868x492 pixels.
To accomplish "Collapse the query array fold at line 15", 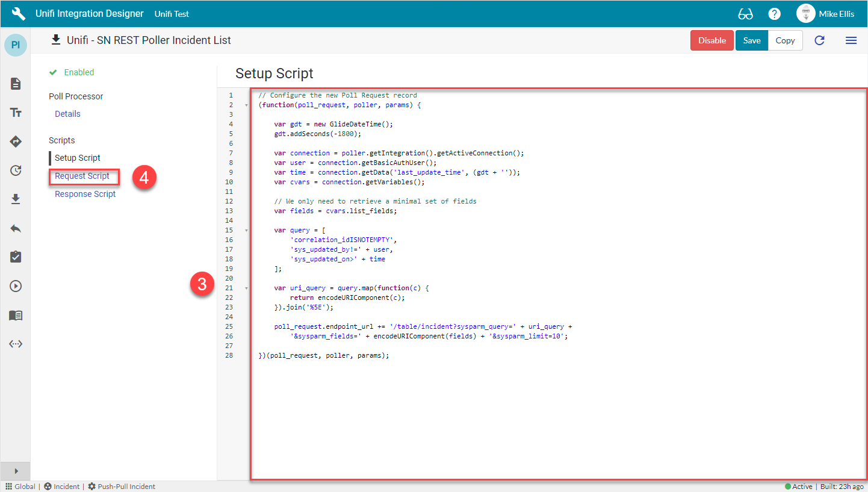I will [246, 229].
